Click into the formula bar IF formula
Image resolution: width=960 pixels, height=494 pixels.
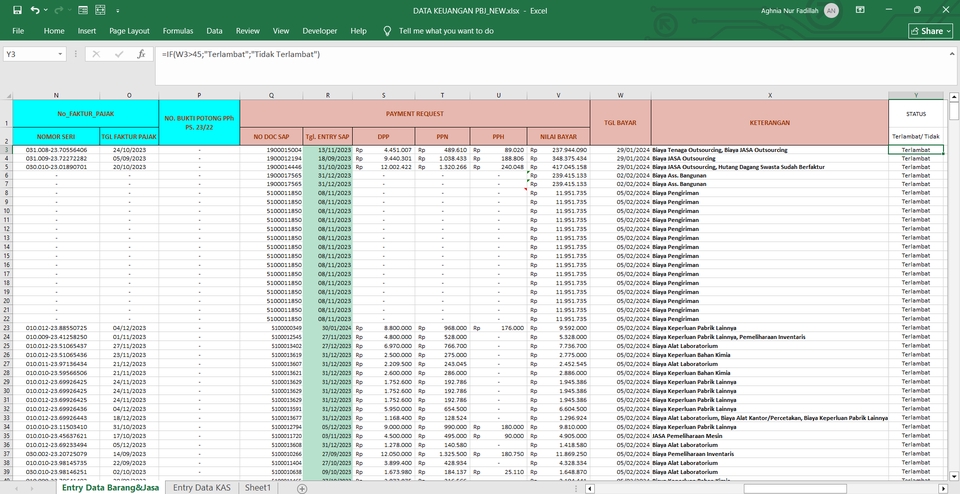(241, 54)
